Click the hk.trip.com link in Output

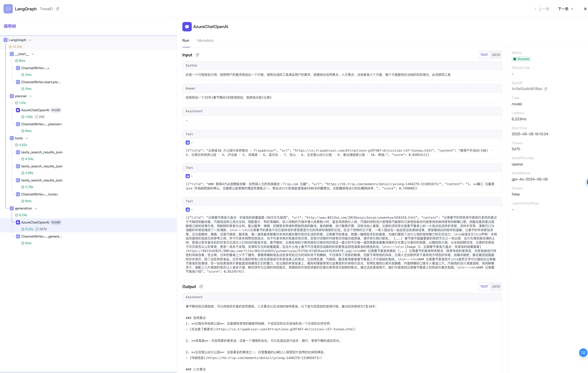(264, 358)
